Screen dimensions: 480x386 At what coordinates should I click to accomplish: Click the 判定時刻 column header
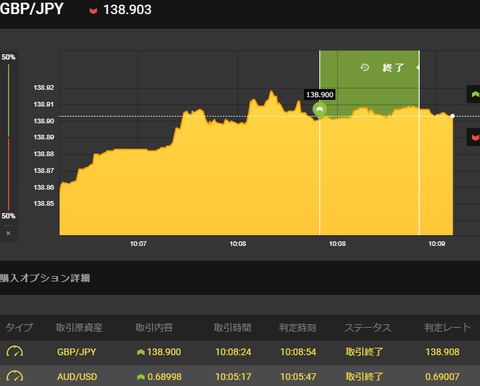(x=297, y=328)
